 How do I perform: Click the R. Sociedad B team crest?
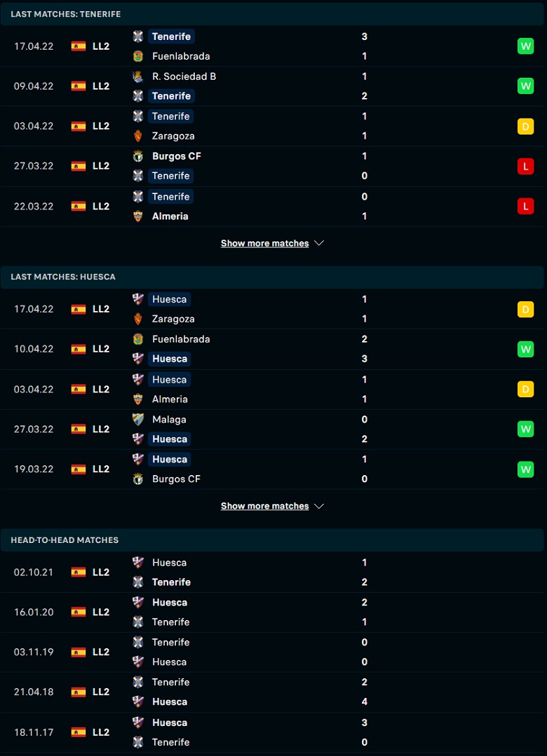tap(138, 76)
